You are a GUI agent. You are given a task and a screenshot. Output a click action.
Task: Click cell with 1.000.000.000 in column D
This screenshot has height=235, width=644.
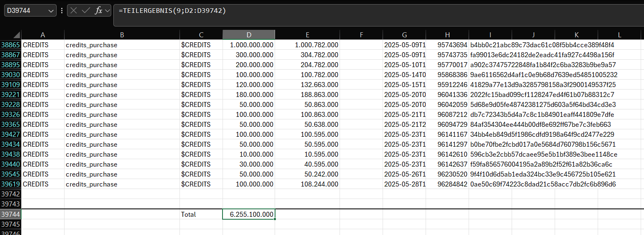click(x=249, y=45)
